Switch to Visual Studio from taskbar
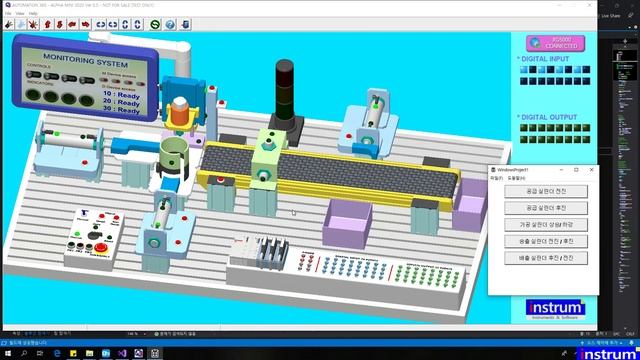Viewport: 640px width, 360px height. click(x=122, y=353)
